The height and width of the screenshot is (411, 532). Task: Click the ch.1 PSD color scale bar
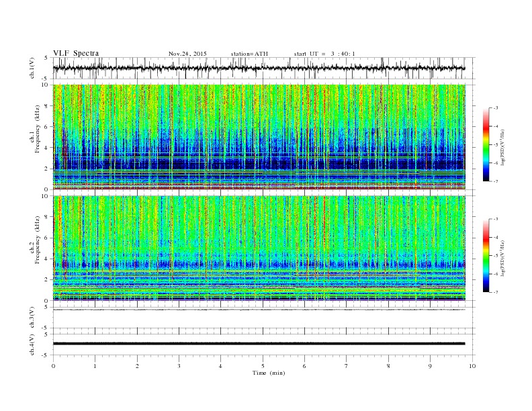pos(486,144)
